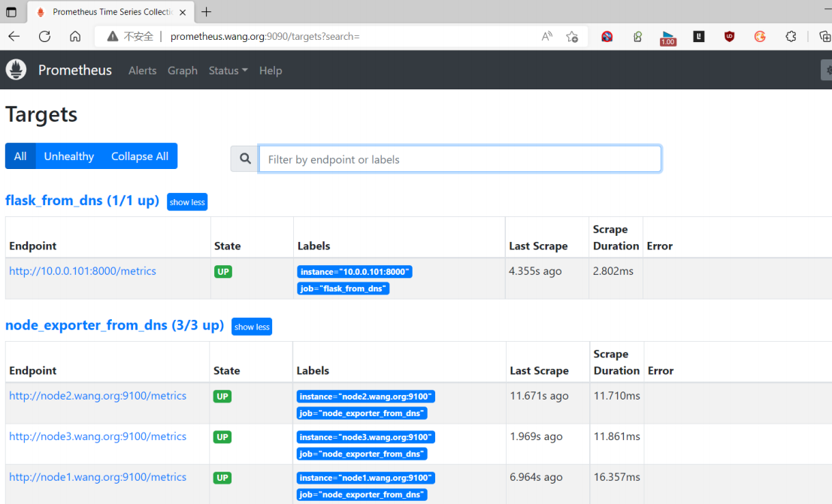Click the 1.00 badge extension icon

pos(668,38)
